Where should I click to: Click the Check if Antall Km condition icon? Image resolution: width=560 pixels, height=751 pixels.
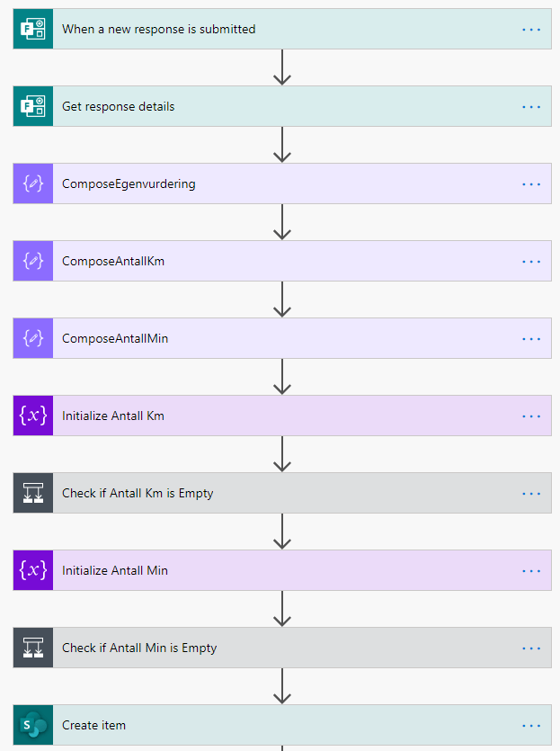point(33,494)
